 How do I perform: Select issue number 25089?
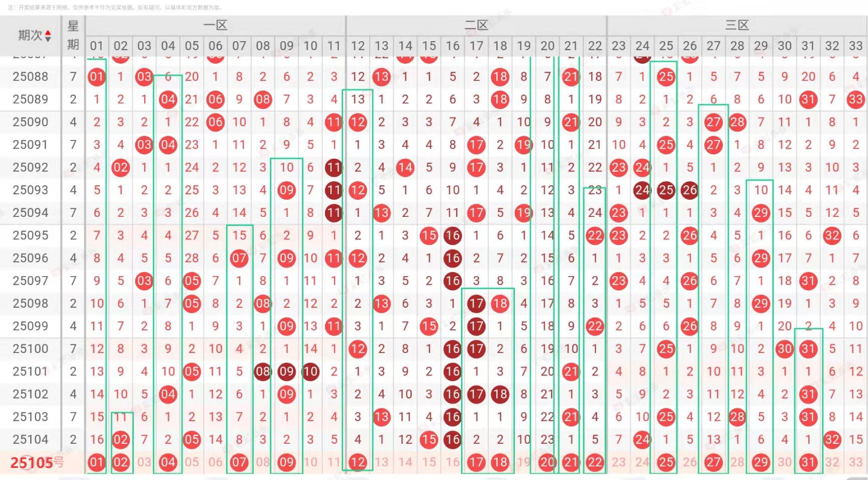click(x=31, y=99)
